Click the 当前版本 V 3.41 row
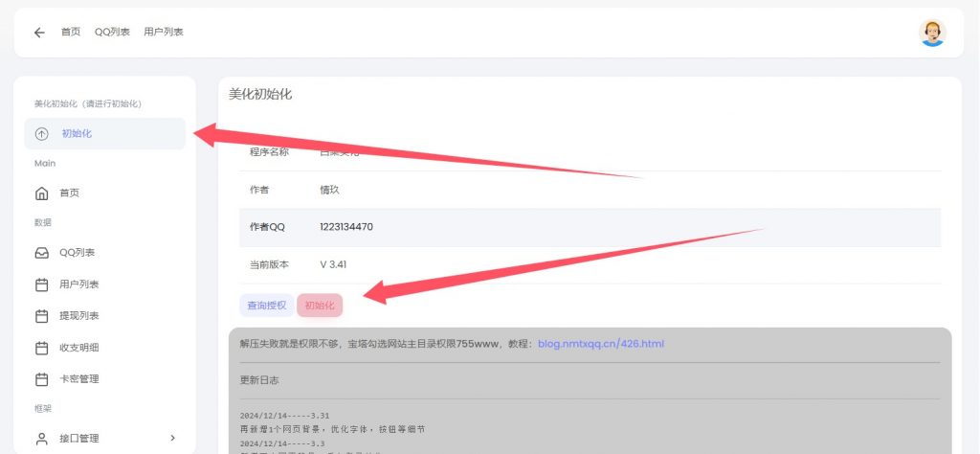This screenshot has height=454, width=980. [x=589, y=264]
